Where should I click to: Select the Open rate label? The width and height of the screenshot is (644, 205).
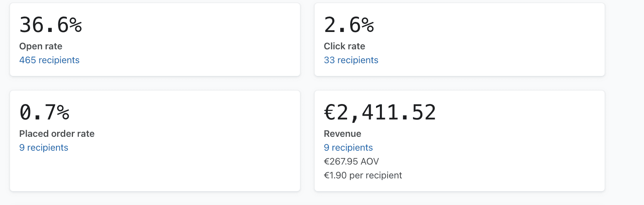[x=41, y=46]
